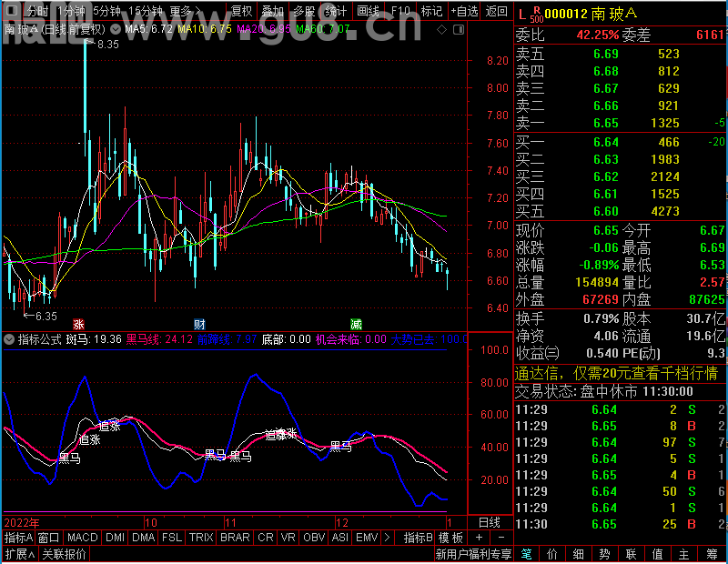This screenshot has width=728, height=564.
Task: Open the 模板 template option
Action: point(450,538)
